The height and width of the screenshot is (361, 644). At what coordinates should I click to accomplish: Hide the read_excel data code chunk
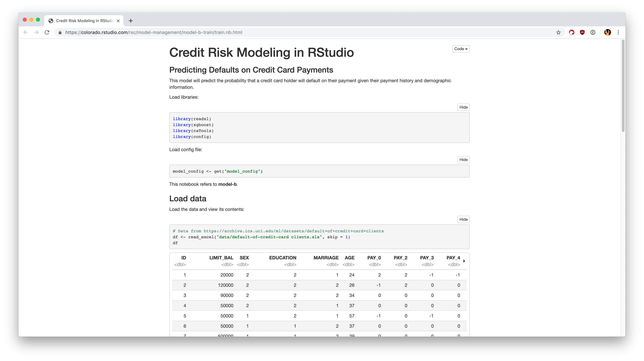coord(463,219)
